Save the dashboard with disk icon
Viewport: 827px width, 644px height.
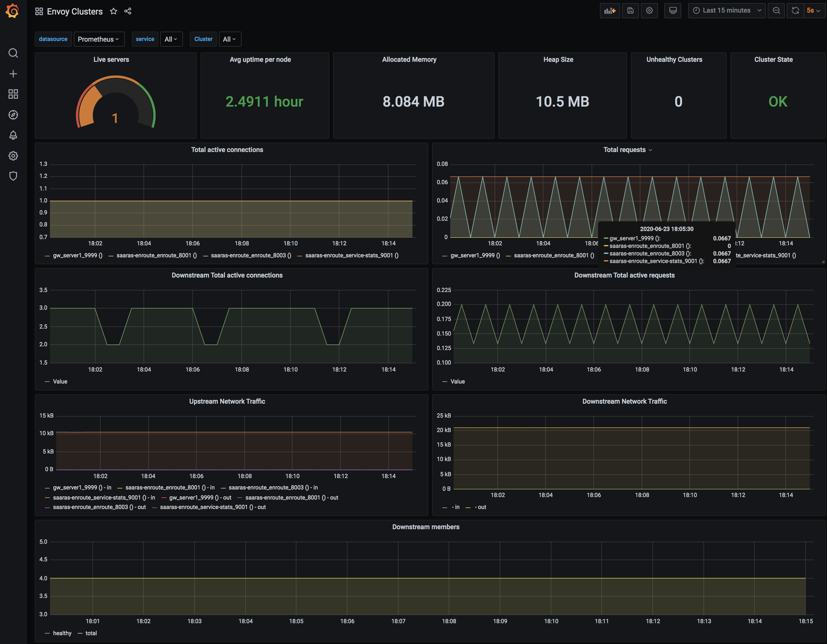[630, 11]
